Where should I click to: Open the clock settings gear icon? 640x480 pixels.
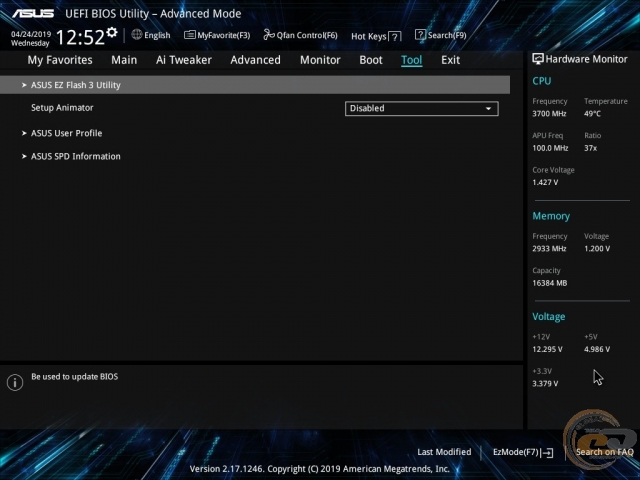click(x=112, y=32)
